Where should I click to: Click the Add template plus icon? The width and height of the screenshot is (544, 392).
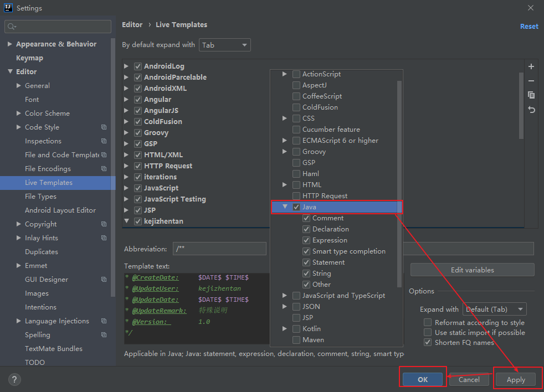(531, 66)
